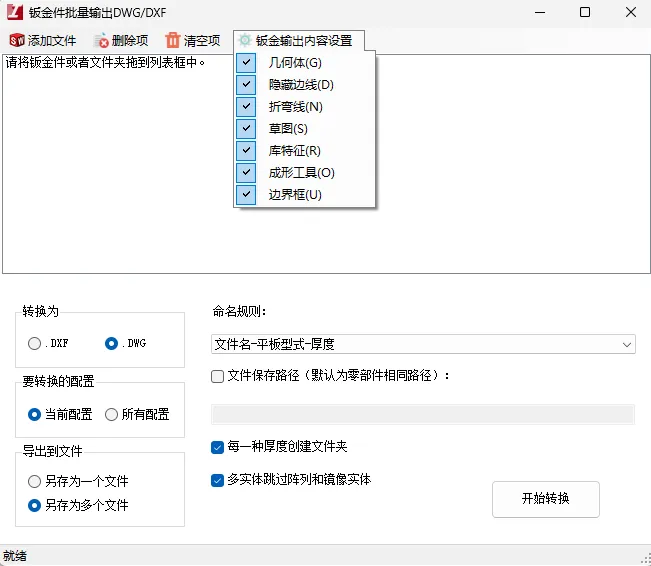The image size is (651, 566).
Task: Click the 开始转换 button
Action: 546,499
